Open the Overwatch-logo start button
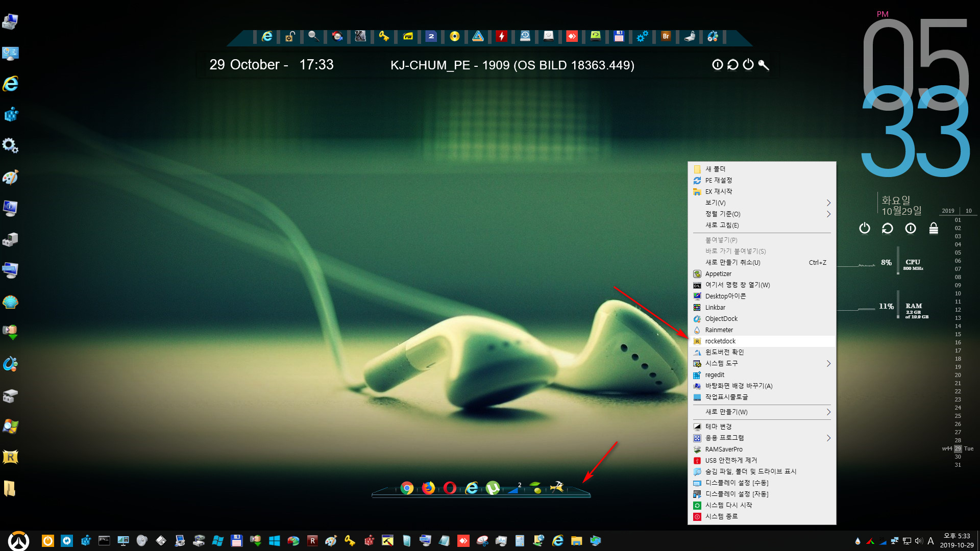 point(19,541)
